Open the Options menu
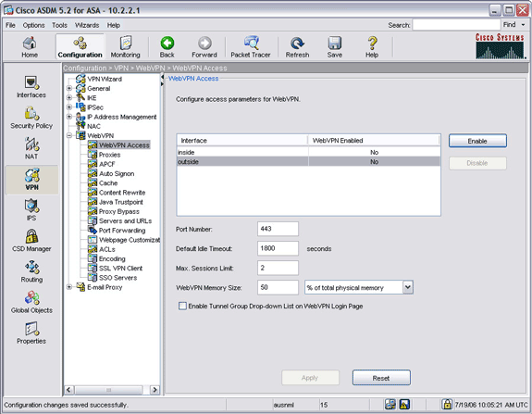 pyautogui.click(x=33, y=25)
